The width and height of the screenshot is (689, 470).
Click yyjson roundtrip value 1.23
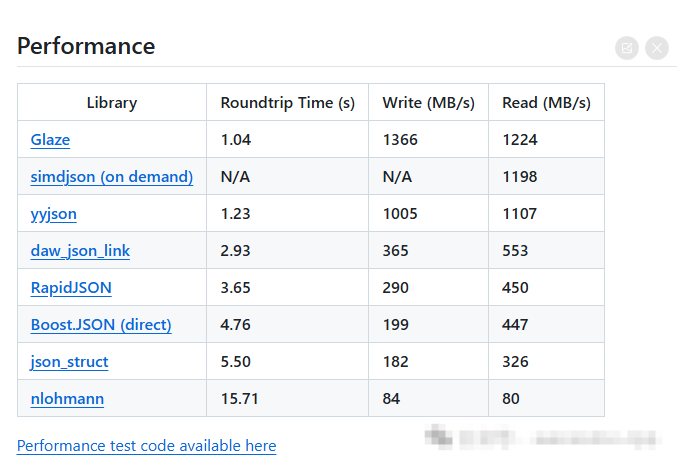(x=236, y=214)
